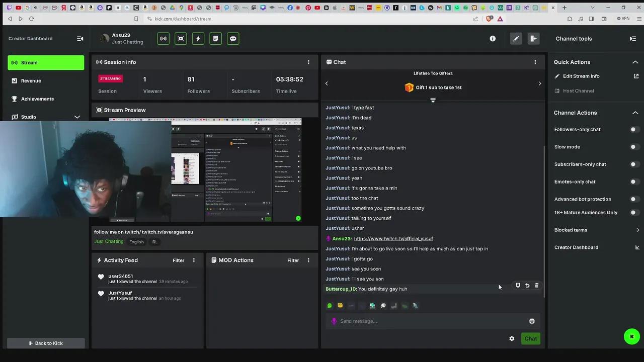Screen dimensions: 644x362
Task: Collapse the Channel Actions section
Action: (x=635, y=113)
